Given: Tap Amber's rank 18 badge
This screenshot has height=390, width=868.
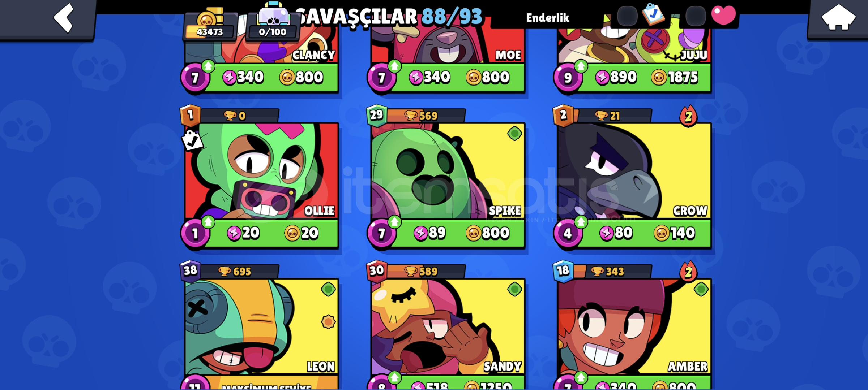Looking at the screenshot, I should (563, 270).
